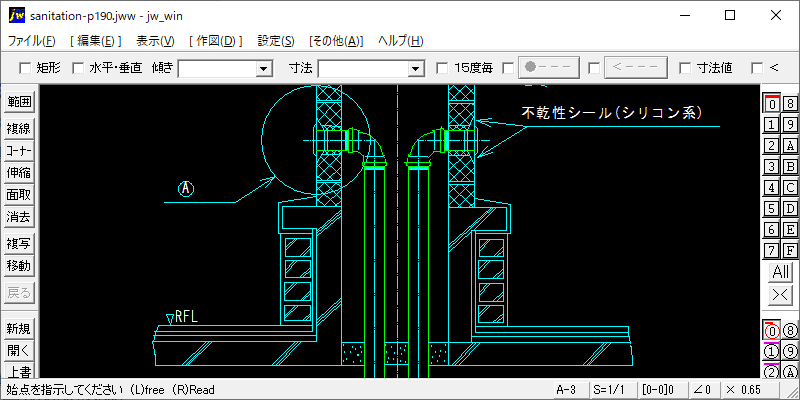The image size is (800, 400).
Task: Open the [作図(D)] menu
Action: pos(216,41)
